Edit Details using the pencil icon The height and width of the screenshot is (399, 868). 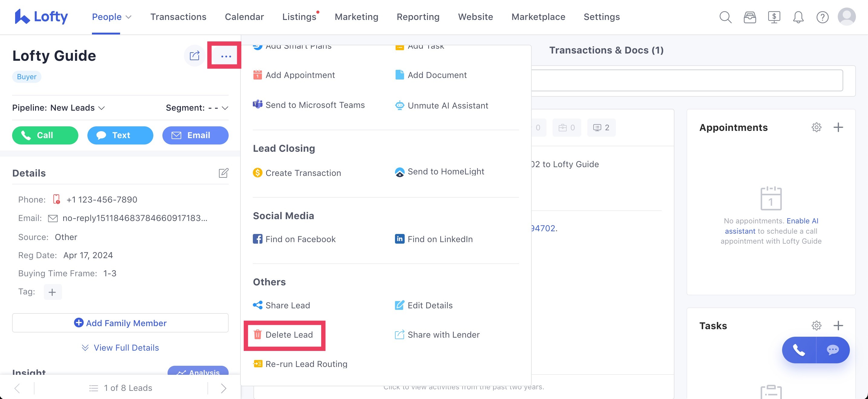(224, 173)
